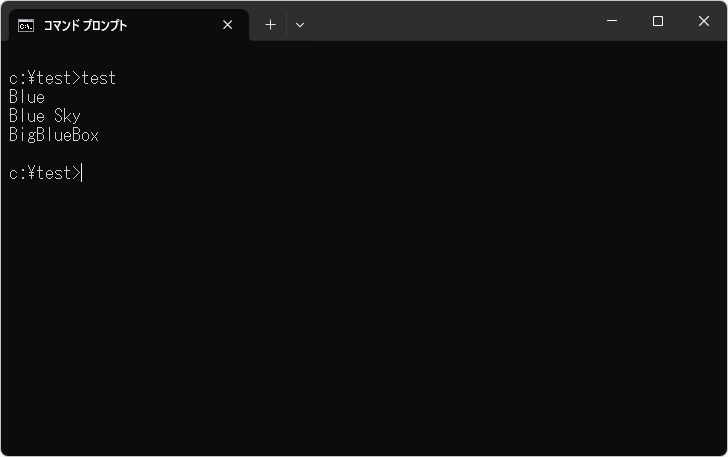The width and height of the screenshot is (728, 457).
Task: Click the blank line above the last prompt
Action: [x=200, y=154]
